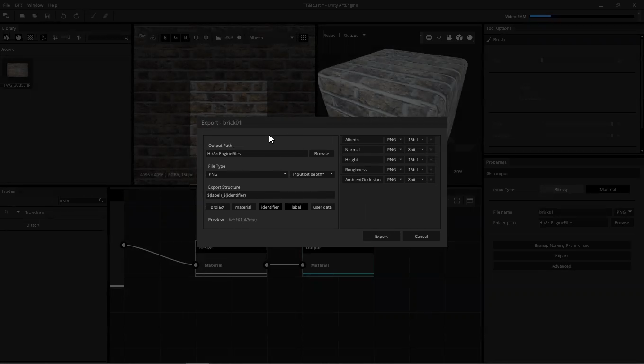Remove the Albedo map from export list
This screenshot has width=644, height=364.
[x=431, y=140]
